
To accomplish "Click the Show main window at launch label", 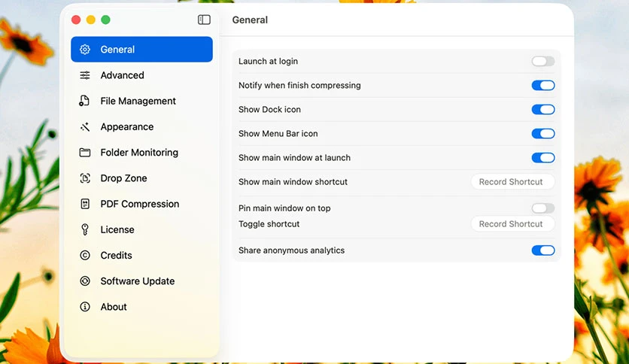I will click(294, 157).
